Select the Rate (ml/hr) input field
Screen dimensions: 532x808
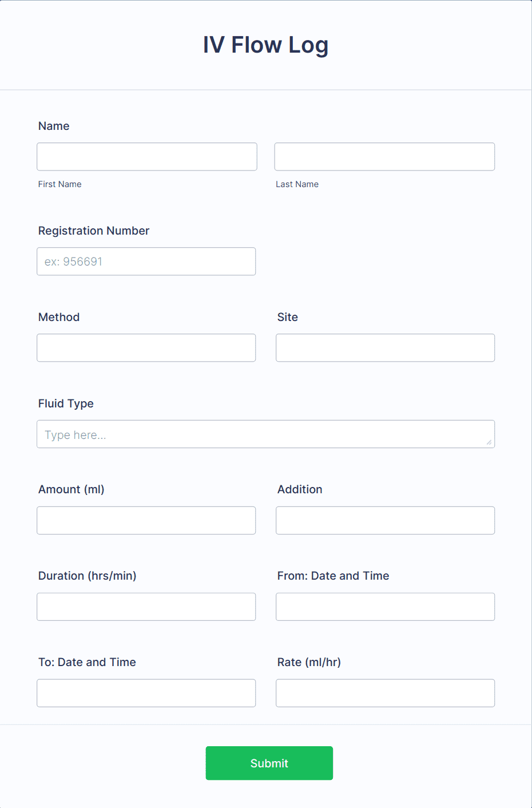384,693
